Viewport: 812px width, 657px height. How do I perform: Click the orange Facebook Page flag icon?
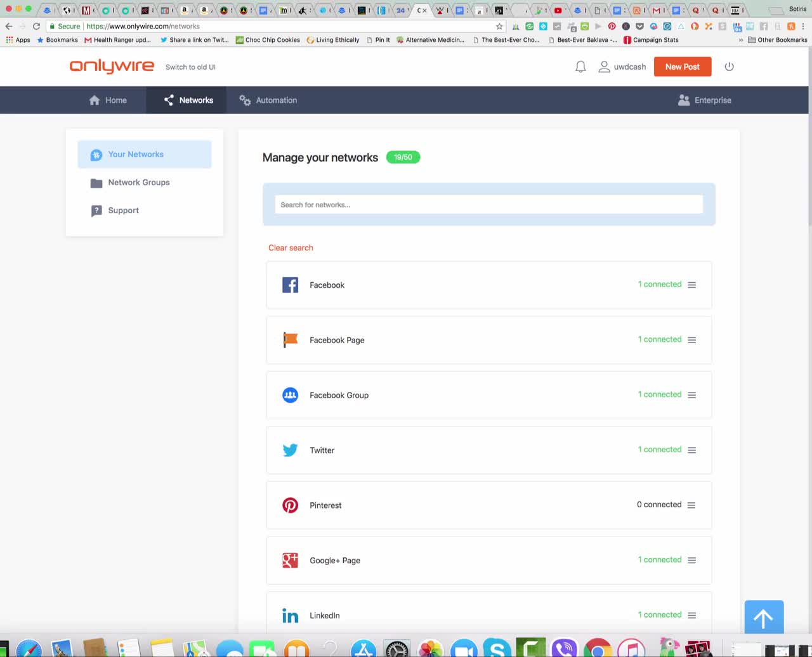290,340
